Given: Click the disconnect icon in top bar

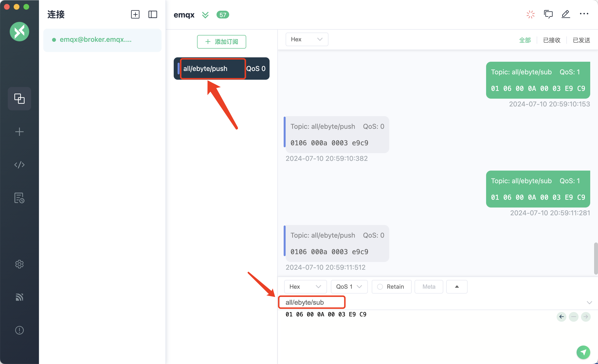Looking at the screenshot, I should [x=530, y=14].
